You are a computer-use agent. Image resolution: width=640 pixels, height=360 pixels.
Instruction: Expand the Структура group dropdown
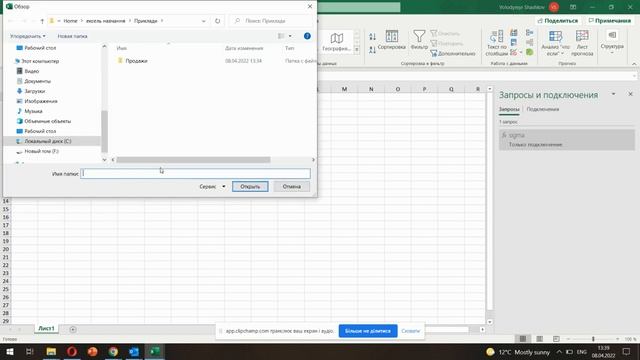(x=612, y=42)
